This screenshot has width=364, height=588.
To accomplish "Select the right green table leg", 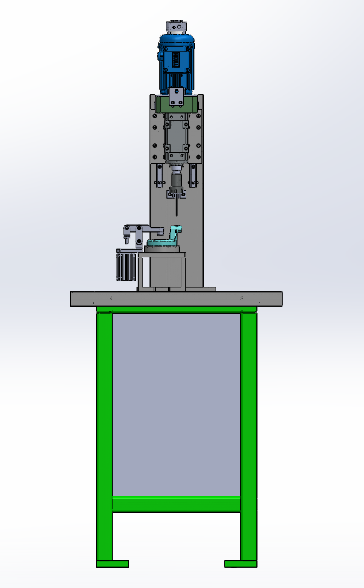I will click(x=249, y=435).
